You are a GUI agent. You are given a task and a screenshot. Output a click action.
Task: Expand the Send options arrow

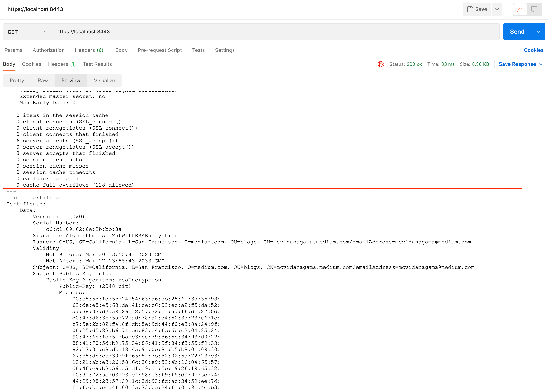pos(538,32)
